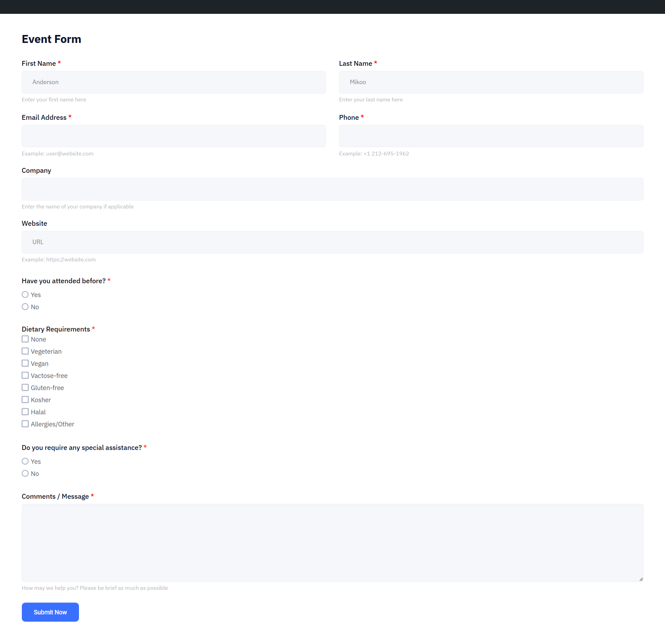Screen dimensions: 665x644
Task: Check the Vactose-free option
Action: click(x=25, y=375)
